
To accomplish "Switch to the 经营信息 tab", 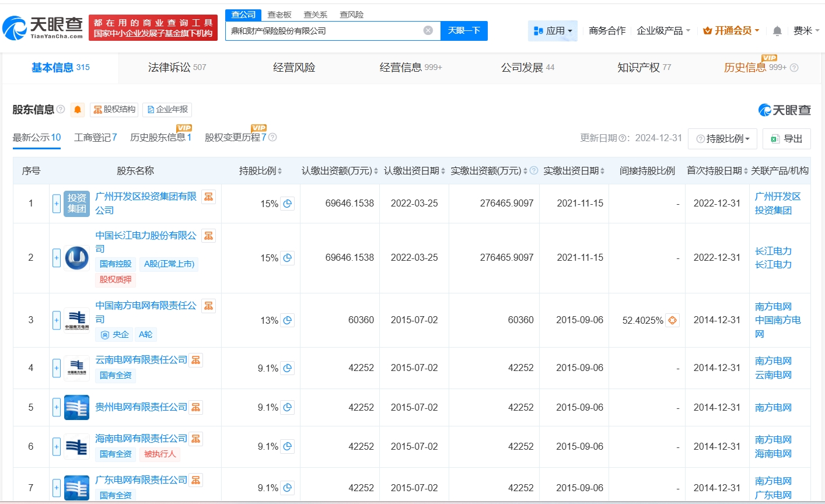I will pos(411,68).
